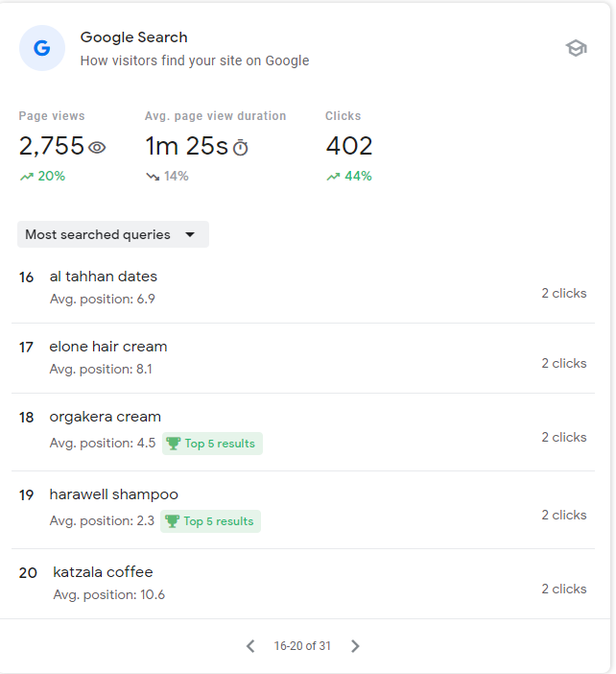Click the Google Search card title
Image resolution: width=616 pixels, height=674 pixels.
(x=134, y=37)
